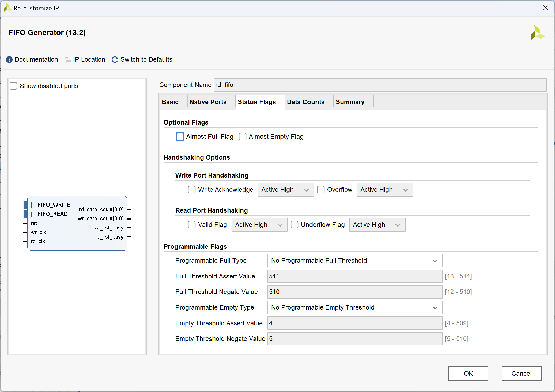Click the IP Location folder icon
This screenshot has height=392, width=555.
(x=68, y=59)
